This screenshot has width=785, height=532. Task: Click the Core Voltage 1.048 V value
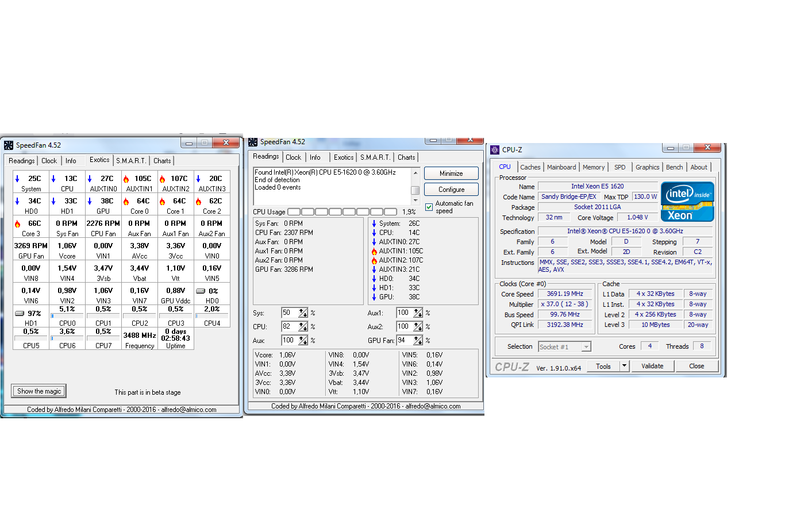637,217
